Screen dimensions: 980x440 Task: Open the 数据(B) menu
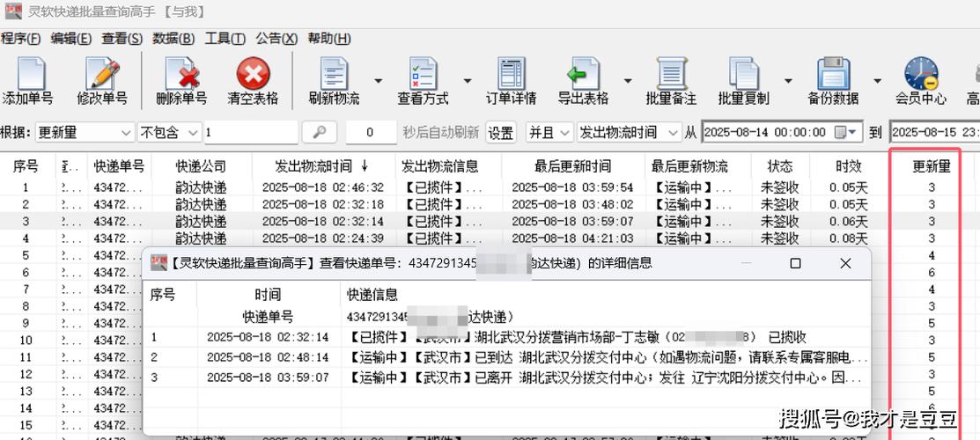click(173, 39)
